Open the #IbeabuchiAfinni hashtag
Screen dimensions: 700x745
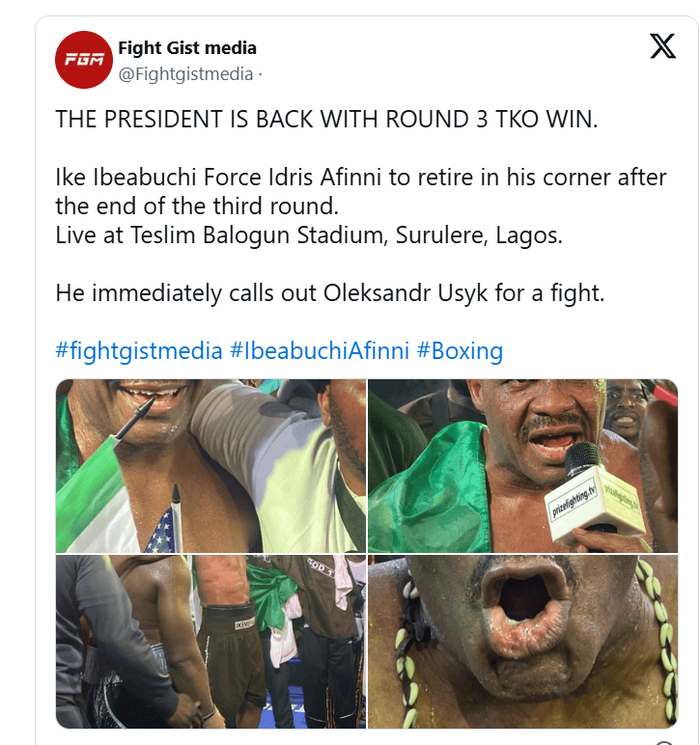point(320,351)
